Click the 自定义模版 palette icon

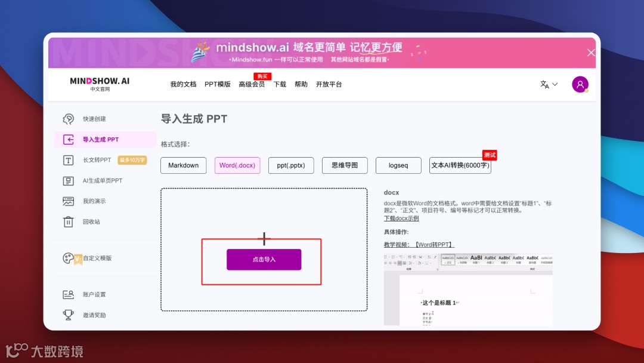pyautogui.click(x=68, y=258)
